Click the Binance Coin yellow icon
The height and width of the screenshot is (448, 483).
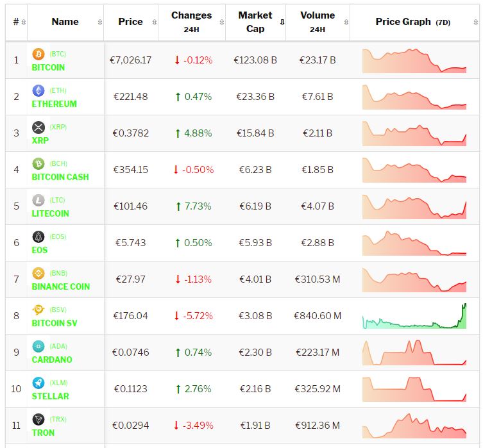click(x=38, y=273)
